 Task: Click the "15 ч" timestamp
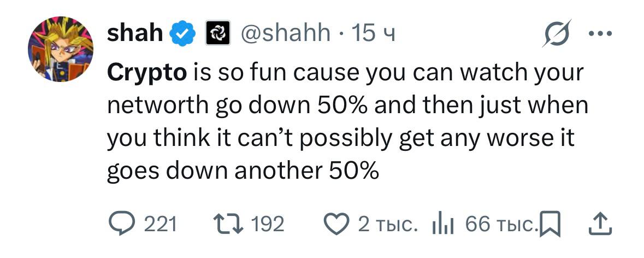tap(373, 34)
